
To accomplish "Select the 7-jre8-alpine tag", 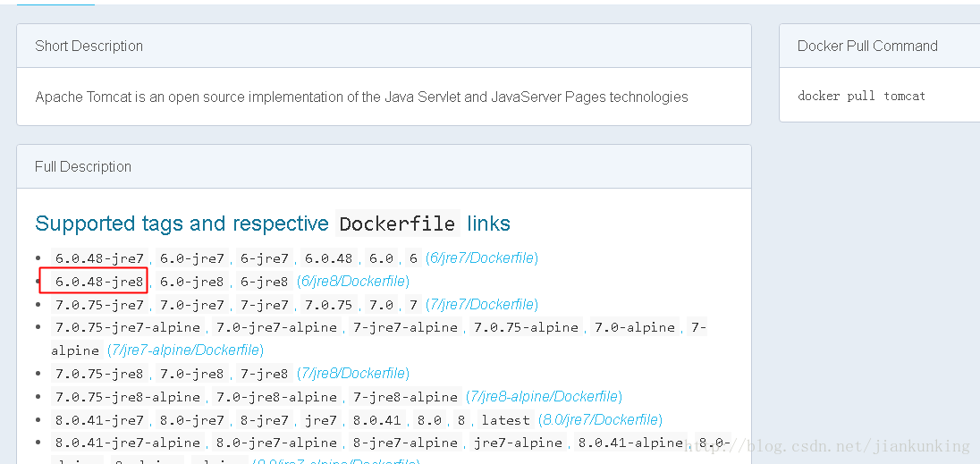I will point(406,397).
